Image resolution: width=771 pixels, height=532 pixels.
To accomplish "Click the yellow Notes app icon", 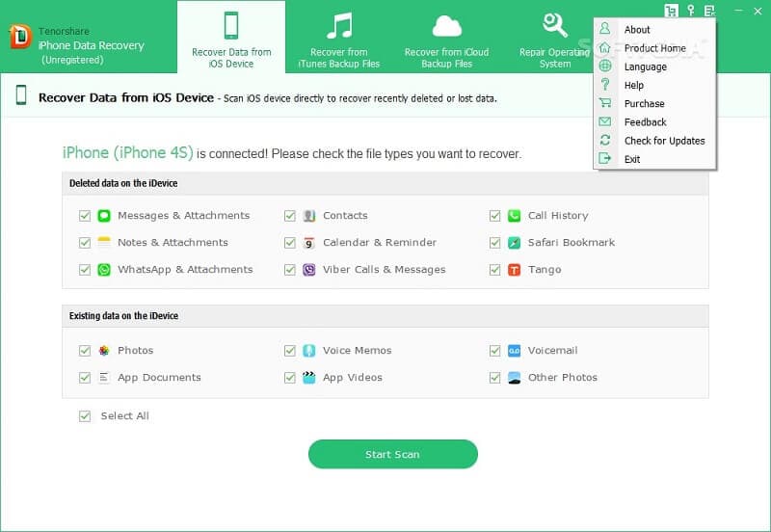I will 104,243.
